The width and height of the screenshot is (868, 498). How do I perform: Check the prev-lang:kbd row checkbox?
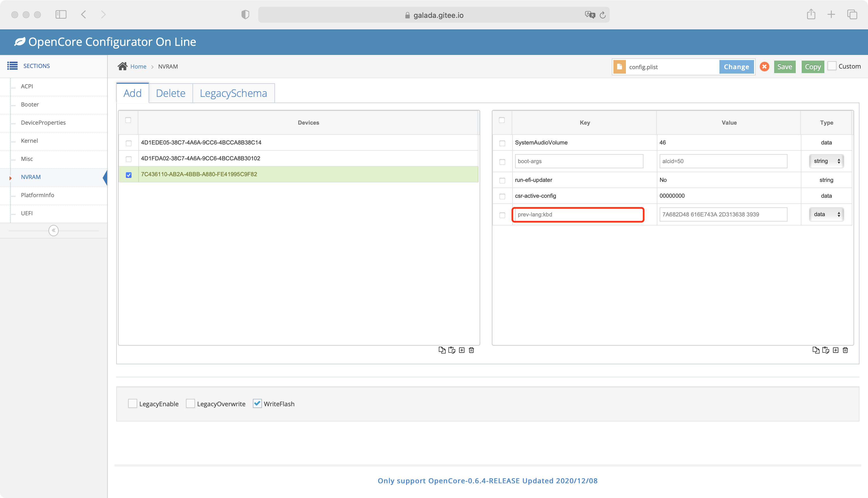click(502, 215)
